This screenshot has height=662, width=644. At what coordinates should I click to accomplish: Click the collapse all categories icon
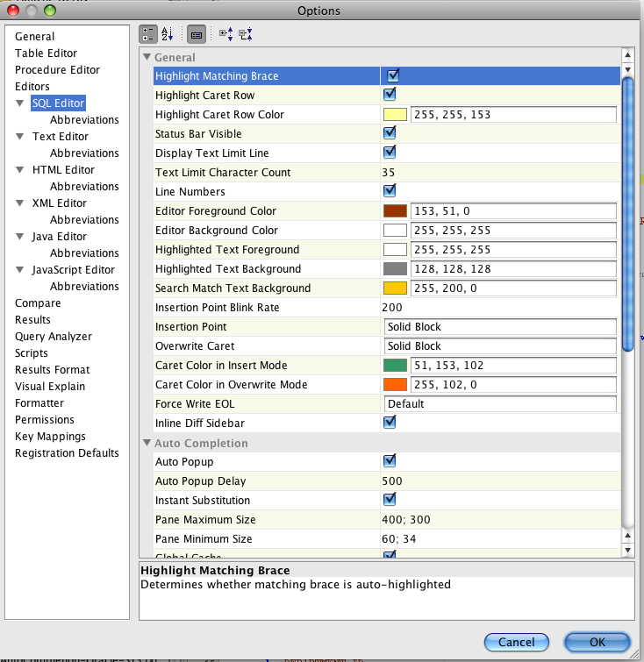(246, 34)
